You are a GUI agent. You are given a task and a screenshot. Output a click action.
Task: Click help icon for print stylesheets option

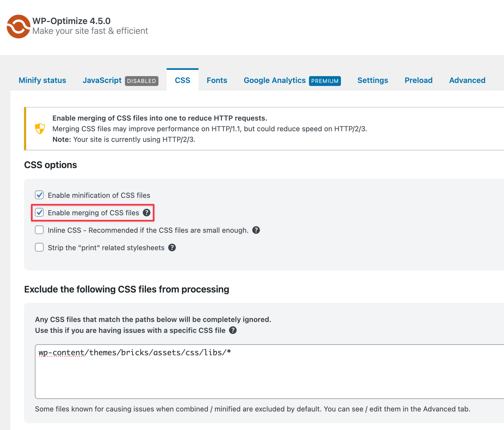pyautogui.click(x=172, y=247)
